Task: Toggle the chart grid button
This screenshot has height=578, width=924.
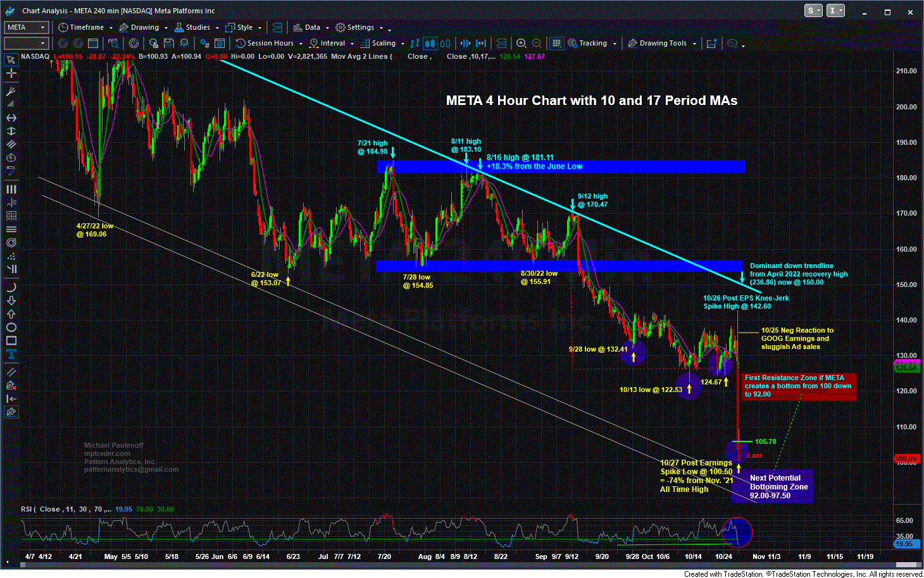Action: click(x=556, y=43)
